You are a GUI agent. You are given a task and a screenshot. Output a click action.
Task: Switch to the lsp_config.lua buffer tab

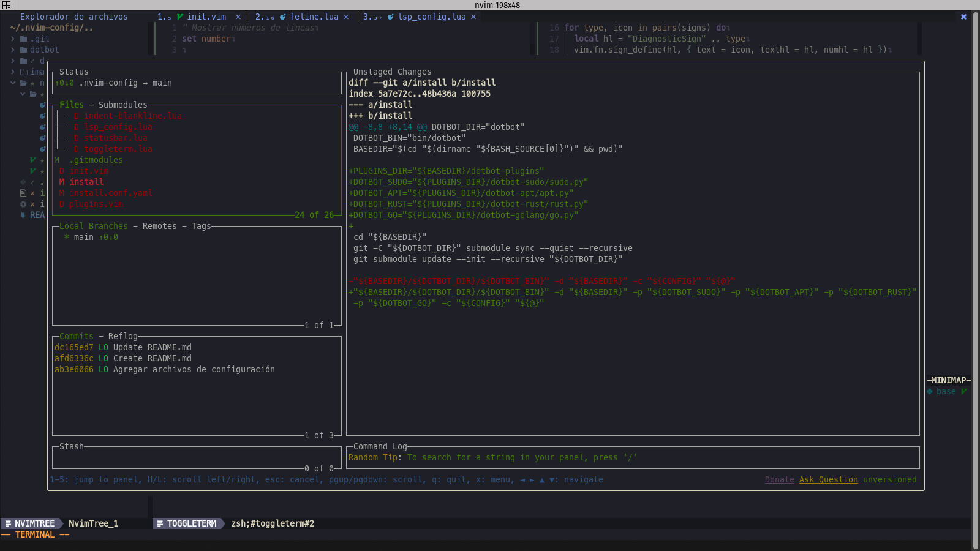[x=420, y=17]
